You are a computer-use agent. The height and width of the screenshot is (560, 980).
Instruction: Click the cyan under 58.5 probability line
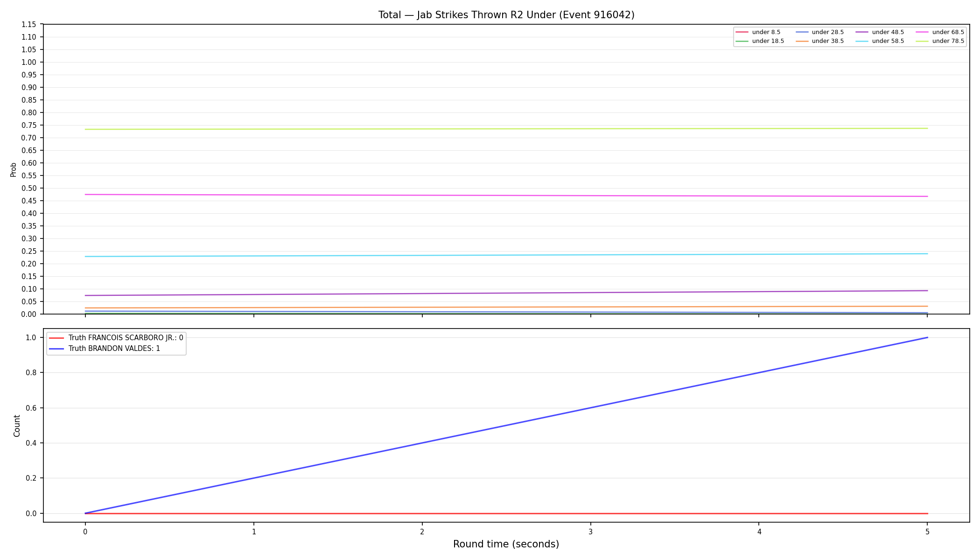point(506,255)
